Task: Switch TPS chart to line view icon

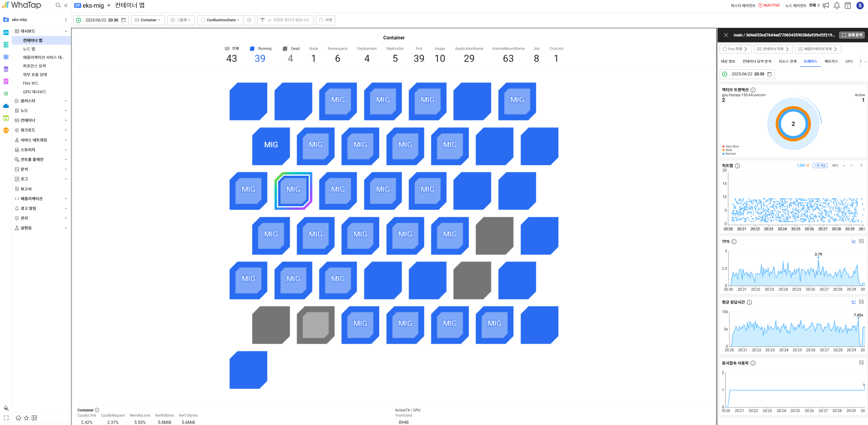Action: 854,241
